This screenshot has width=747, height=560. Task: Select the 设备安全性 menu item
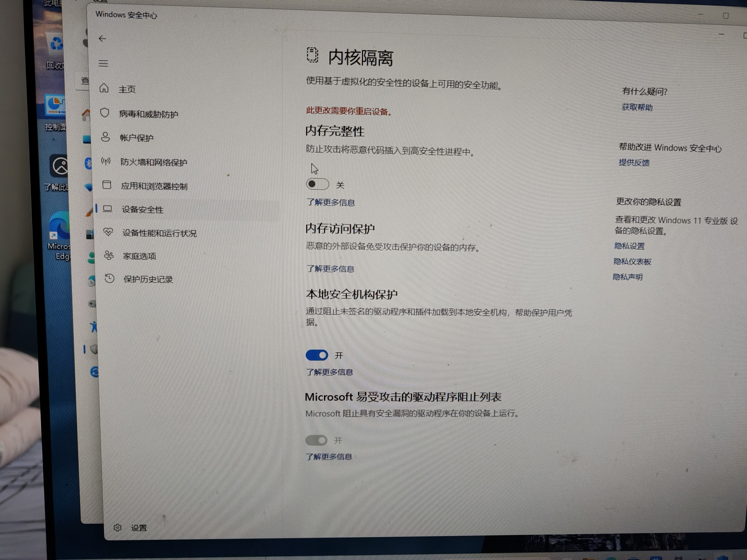click(x=142, y=210)
